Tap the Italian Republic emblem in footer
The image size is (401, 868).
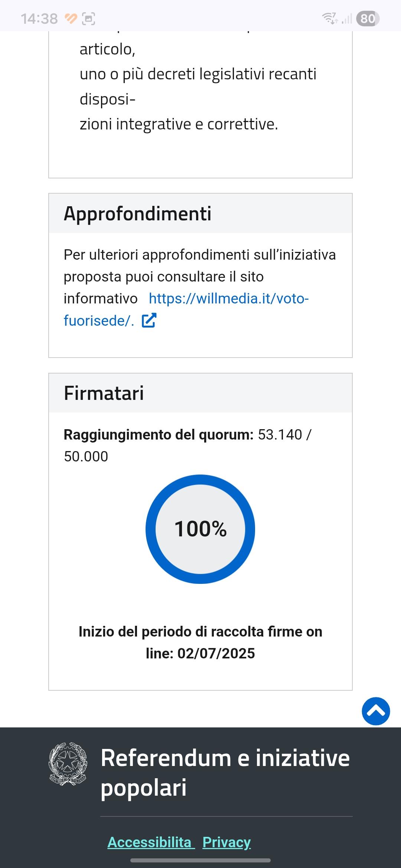[x=68, y=763]
